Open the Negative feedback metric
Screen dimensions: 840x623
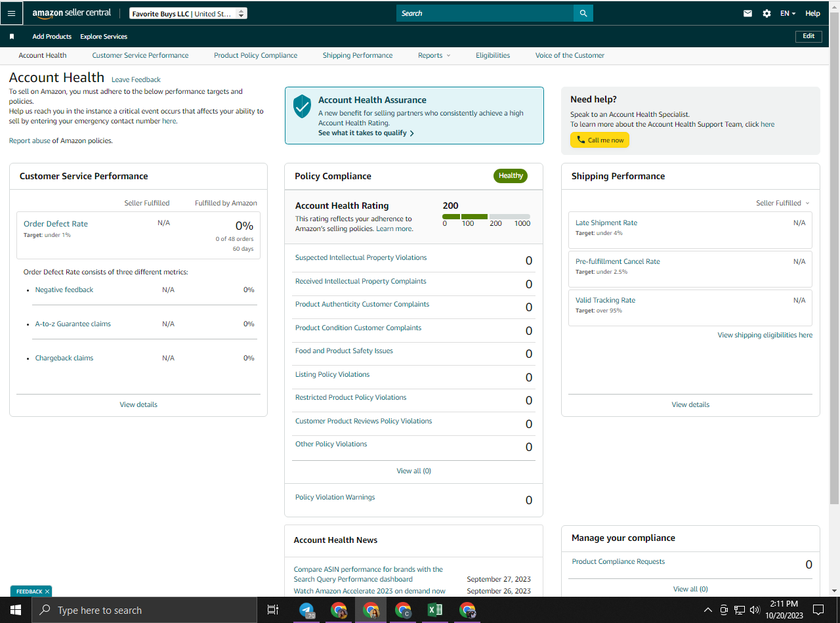[64, 290]
